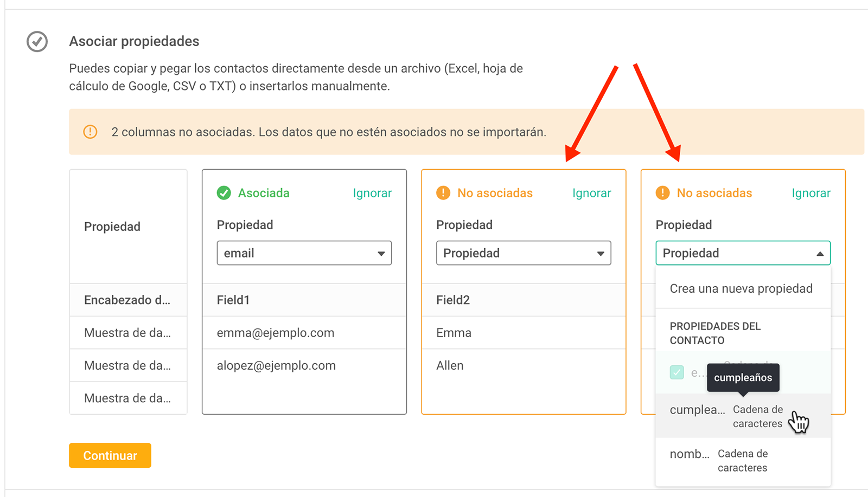
Task: Click warning icon on third No asociadas column
Action: 662,193
